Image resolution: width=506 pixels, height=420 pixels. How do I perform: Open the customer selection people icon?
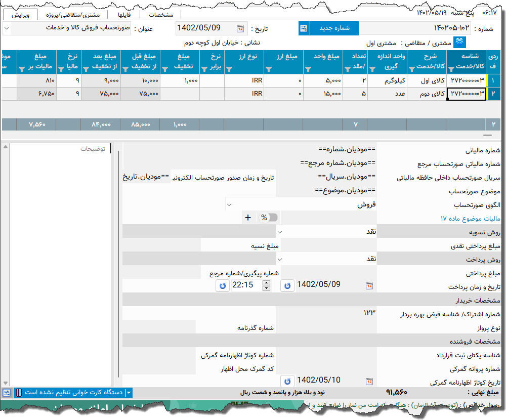[x=459, y=43]
